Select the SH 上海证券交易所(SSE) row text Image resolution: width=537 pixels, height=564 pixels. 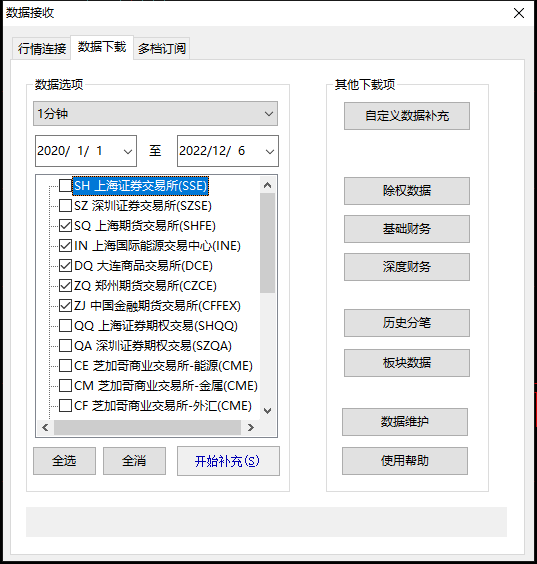[x=140, y=186]
